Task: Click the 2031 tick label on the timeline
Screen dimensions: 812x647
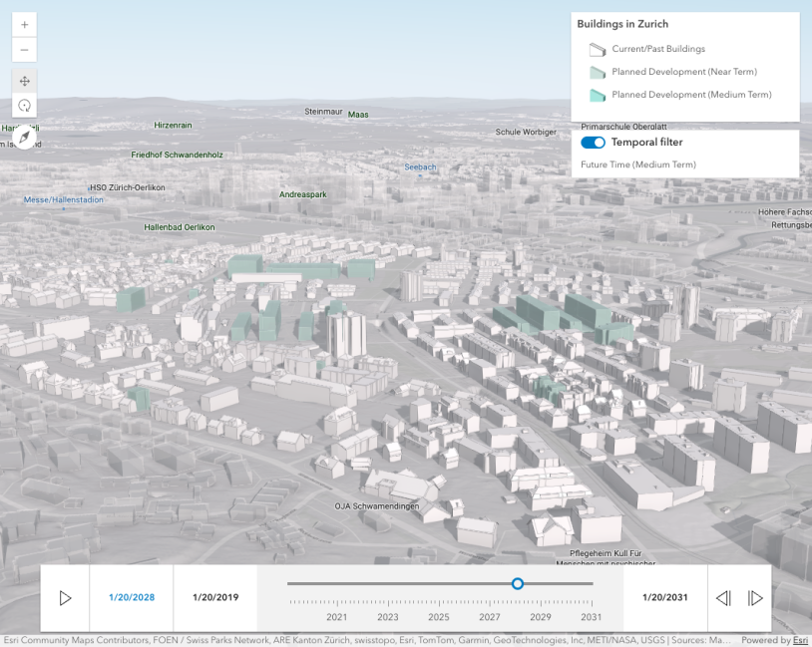Action: click(591, 617)
